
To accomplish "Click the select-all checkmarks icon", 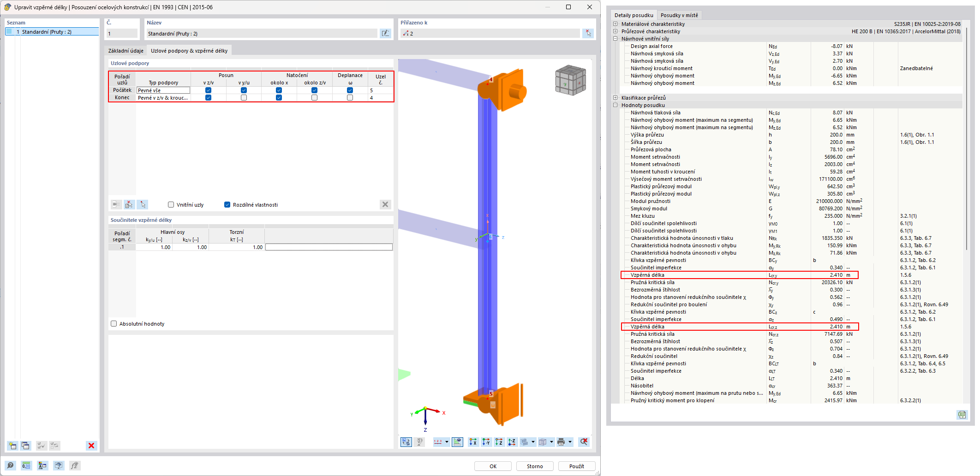I will pyautogui.click(x=42, y=446).
